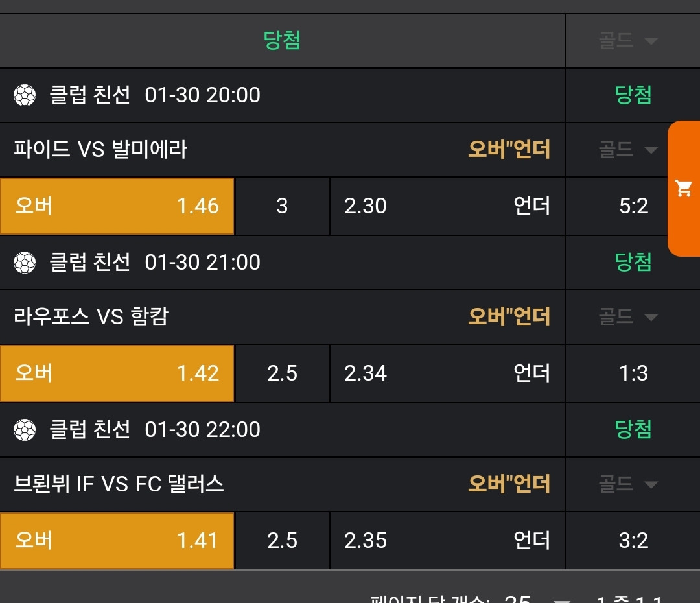700x603 pixels.
Task: Click soccer ball icon for 21:00 match
Action: tap(25, 263)
